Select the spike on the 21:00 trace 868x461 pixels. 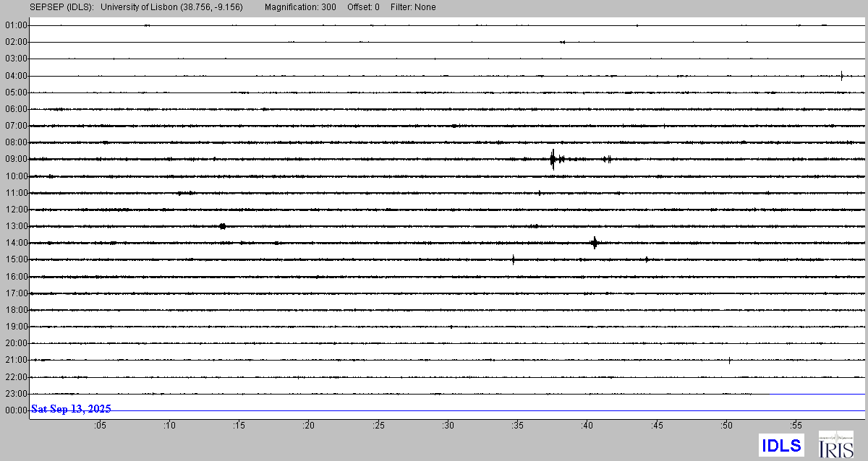(x=729, y=360)
